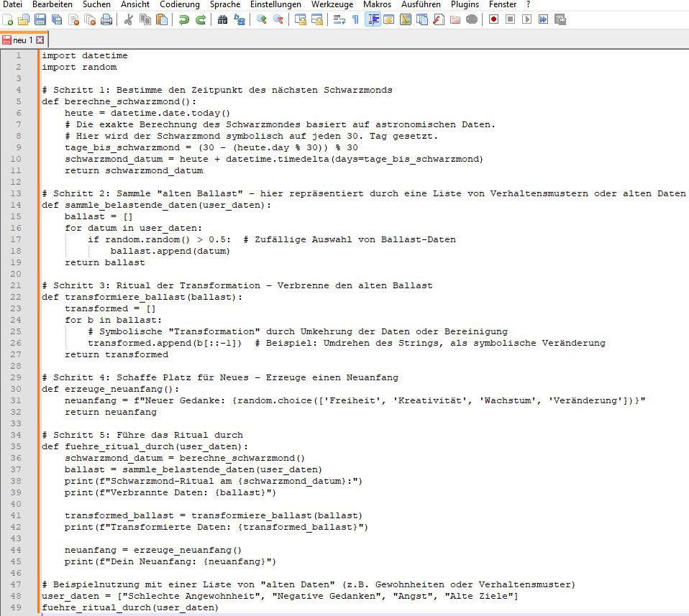The image size is (689, 616).
Task: Open the Datei menu
Action: [x=12, y=4]
